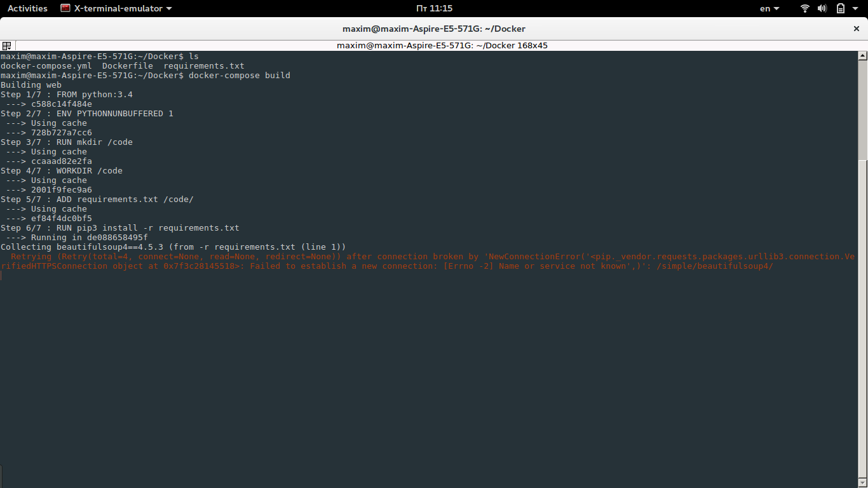Click 'Step 1/7 : FROM python:3.4' line
The height and width of the screenshot is (488, 868).
point(67,95)
